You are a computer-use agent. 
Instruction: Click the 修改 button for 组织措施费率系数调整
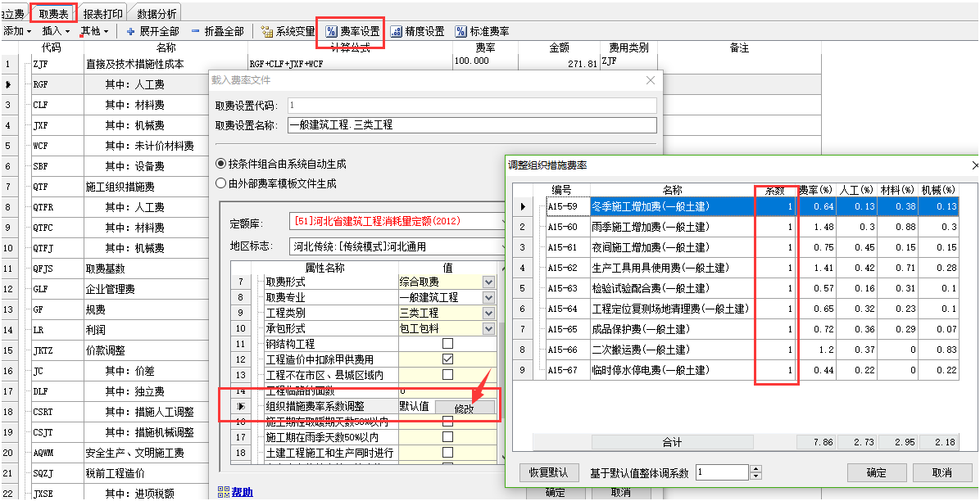(465, 407)
